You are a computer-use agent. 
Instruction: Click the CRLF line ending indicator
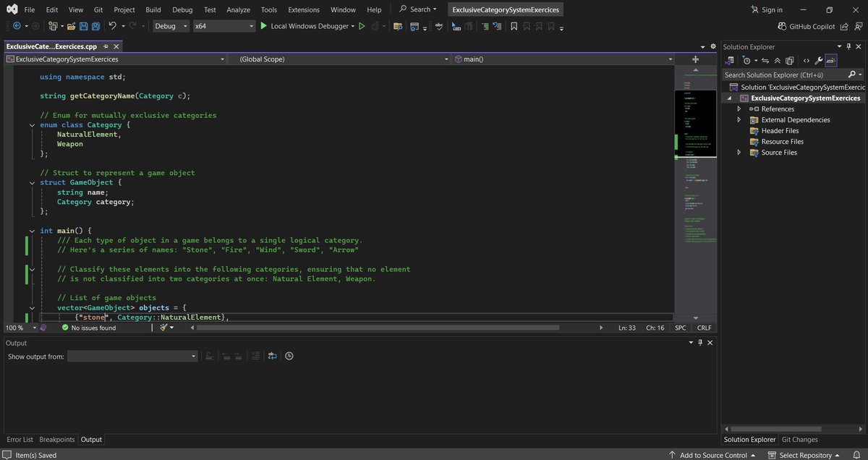click(703, 328)
